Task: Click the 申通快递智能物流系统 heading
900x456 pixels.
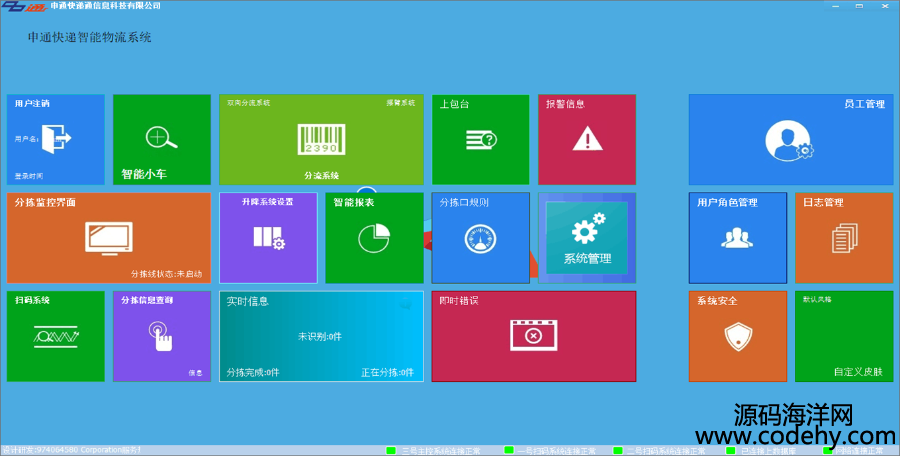Action: (90, 37)
